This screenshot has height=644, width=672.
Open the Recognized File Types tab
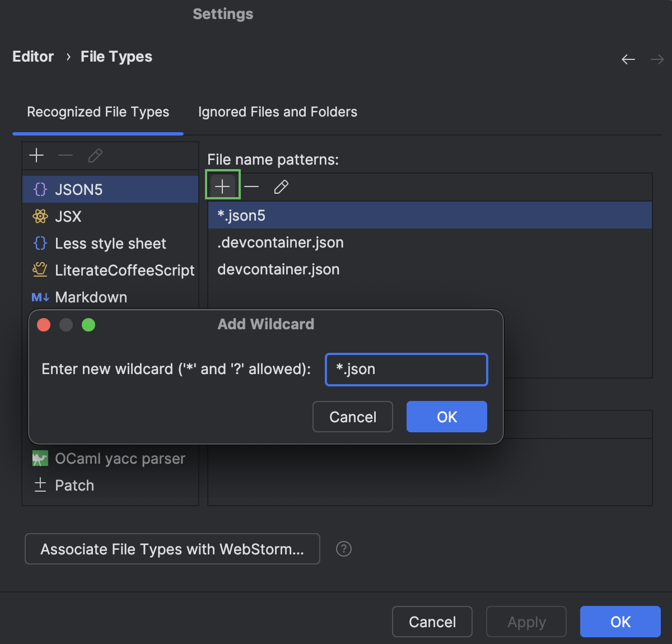(x=98, y=112)
